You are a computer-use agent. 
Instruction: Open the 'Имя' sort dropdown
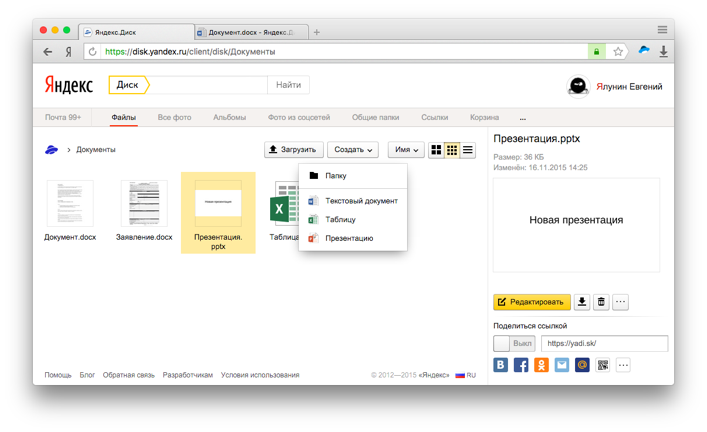pos(406,150)
